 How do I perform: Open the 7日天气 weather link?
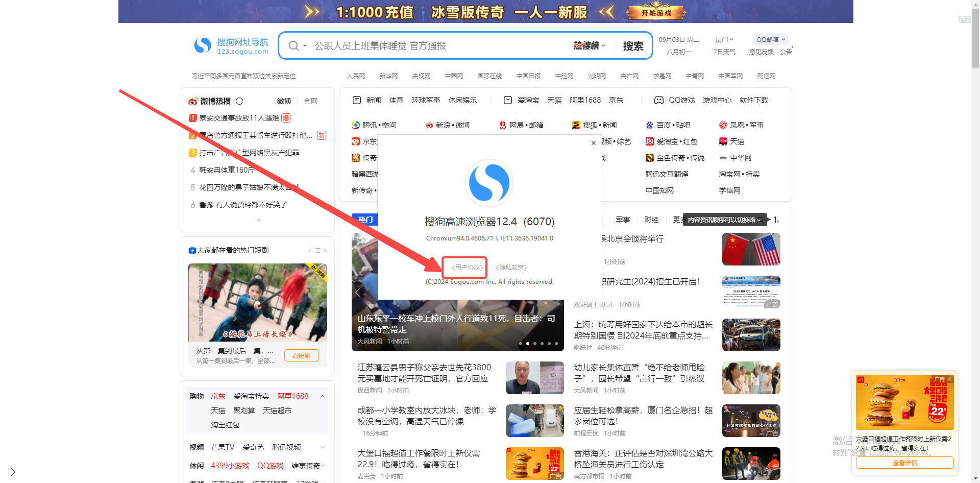[724, 52]
